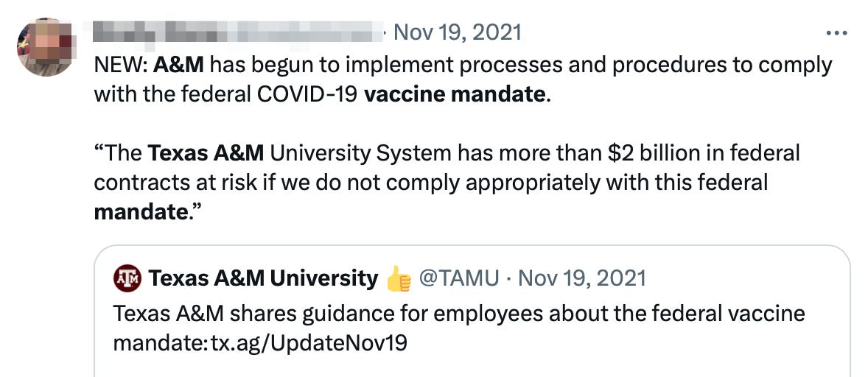Open the three-dot more options menu
Viewport: 868px width, 377px height.
(837, 34)
